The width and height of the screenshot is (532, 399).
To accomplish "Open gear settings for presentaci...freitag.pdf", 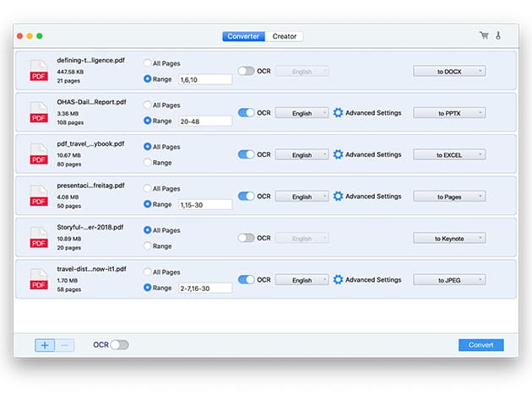I will click(x=339, y=197).
